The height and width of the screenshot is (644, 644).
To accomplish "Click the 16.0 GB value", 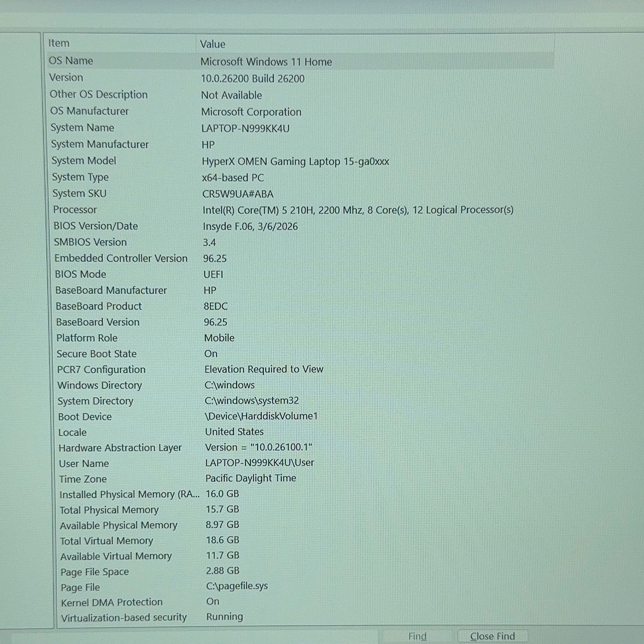I will pos(222,494).
